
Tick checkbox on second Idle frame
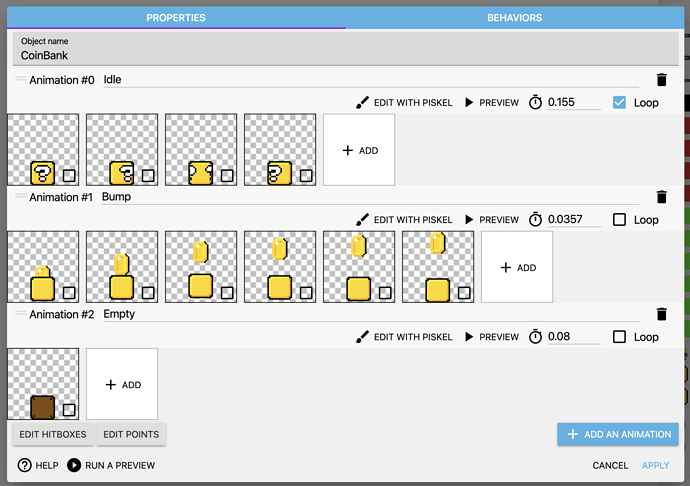[148, 176]
